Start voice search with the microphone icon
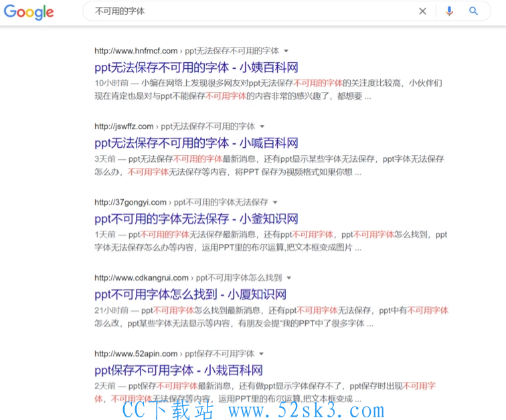Image resolution: width=506 pixels, height=420 pixels. click(449, 11)
